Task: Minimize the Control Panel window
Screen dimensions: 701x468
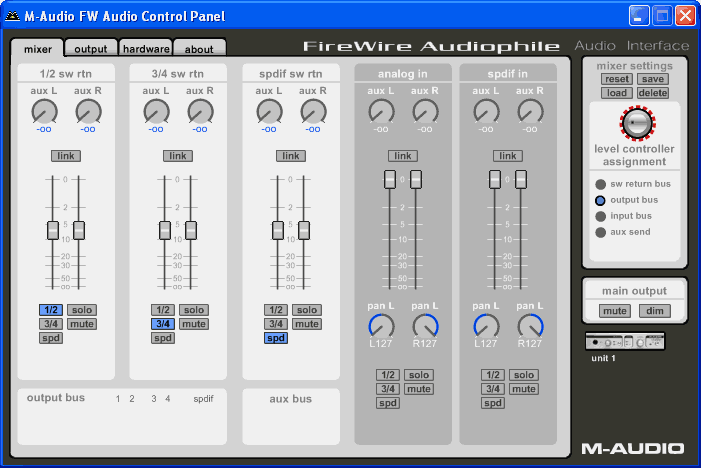Action: pyautogui.click(x=639, y=16)
